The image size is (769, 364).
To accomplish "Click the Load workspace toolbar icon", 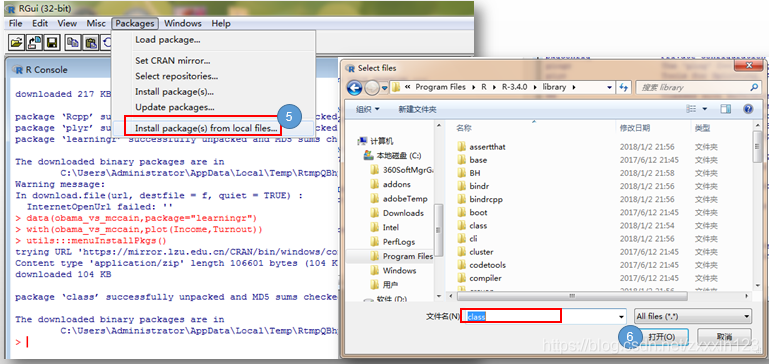I will coord(34,43).
